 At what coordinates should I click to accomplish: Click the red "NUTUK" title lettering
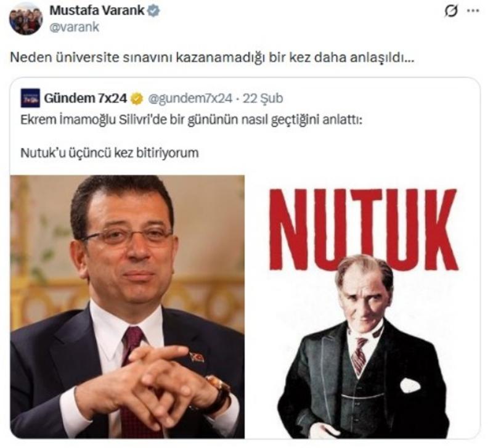[x=363, y=229]
